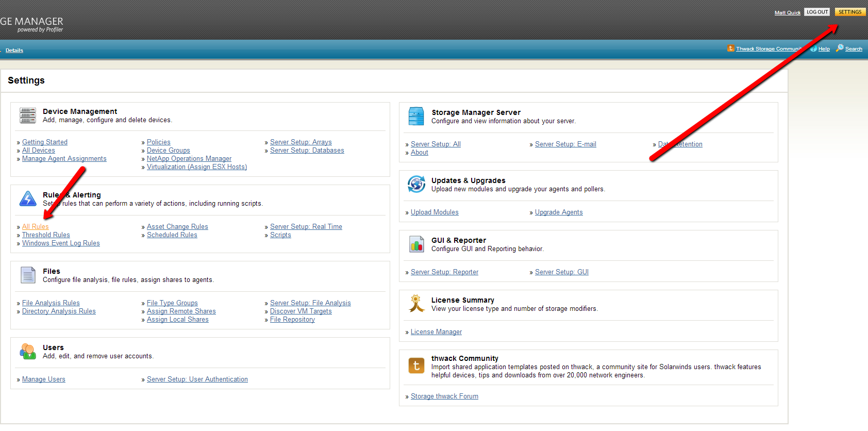Open Manage Agent Assignments
This screenshot has width=868, height=431.
click(64, 159)
